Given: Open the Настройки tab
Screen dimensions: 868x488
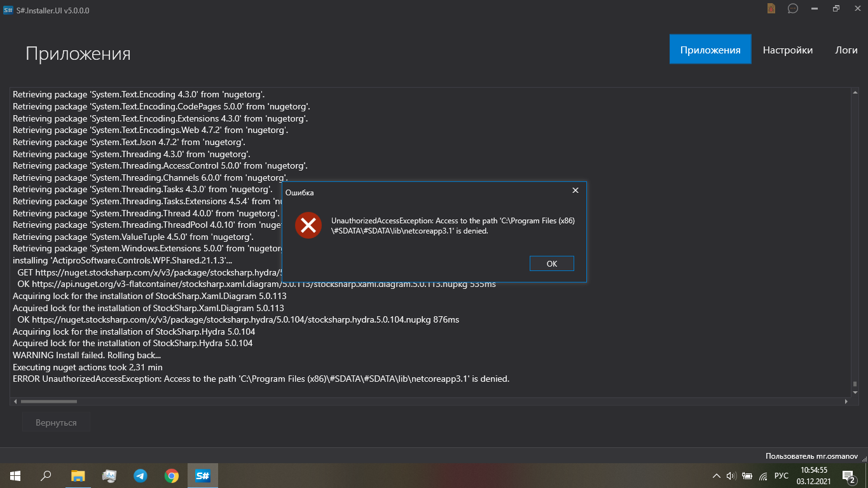Looking at the screenshot, I should tap(788, 50).
